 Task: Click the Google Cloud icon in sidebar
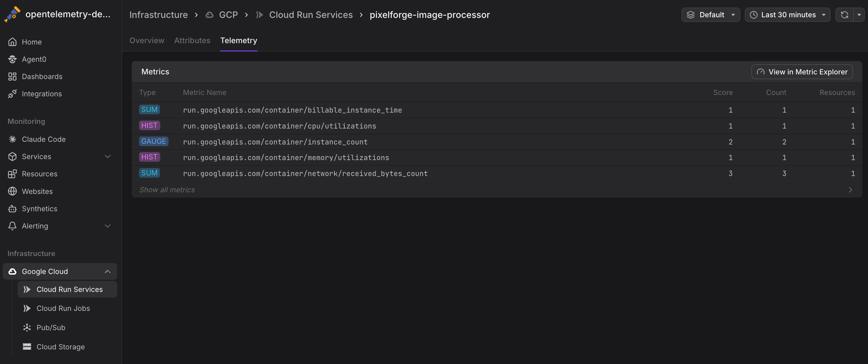13,271
